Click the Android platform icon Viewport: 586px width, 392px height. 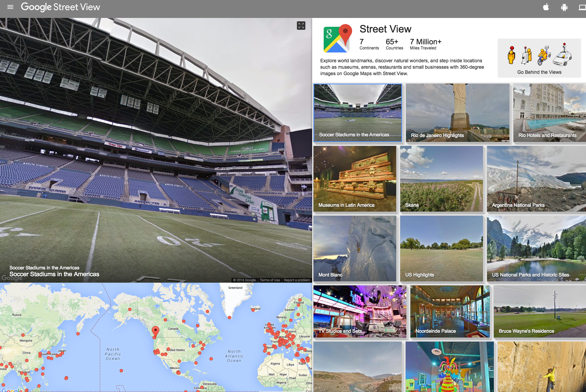tap(564, 7)
